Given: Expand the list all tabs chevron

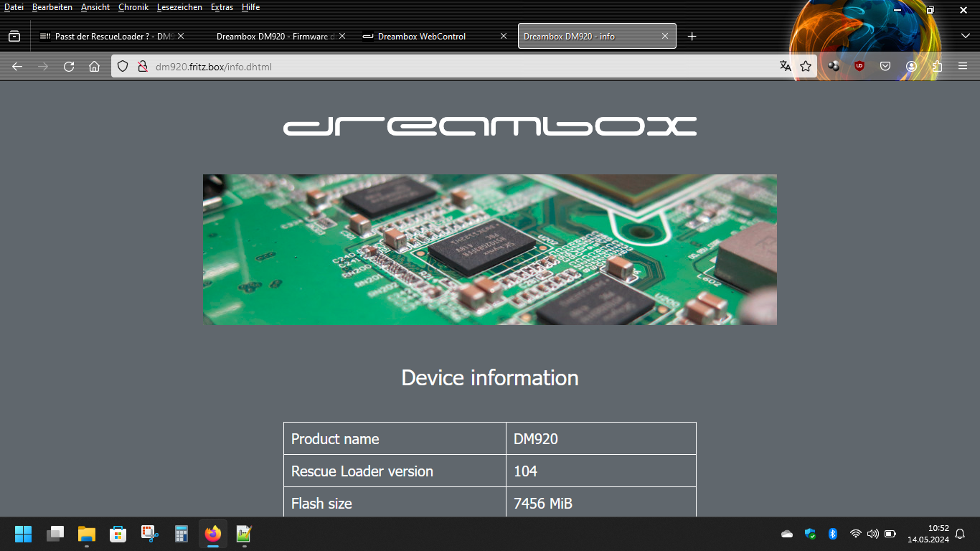Looking at the screenshot, I should click(x=965, y=36).
